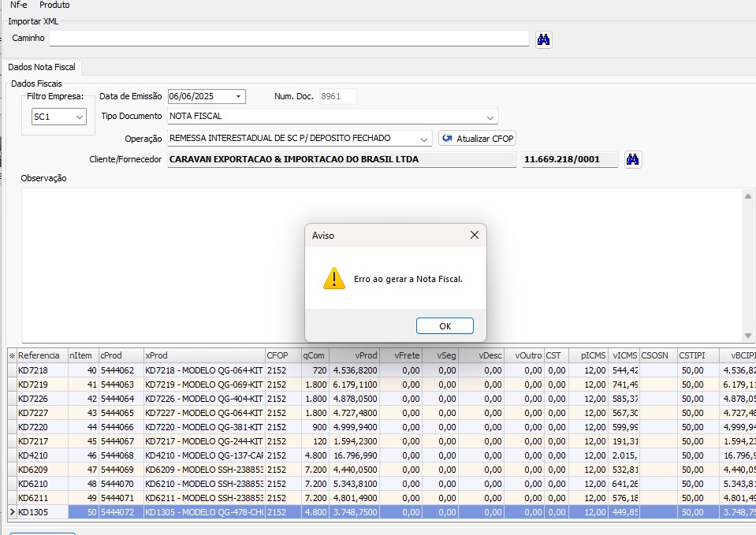Sort grid by vProd column header

[x=353, y=355]
